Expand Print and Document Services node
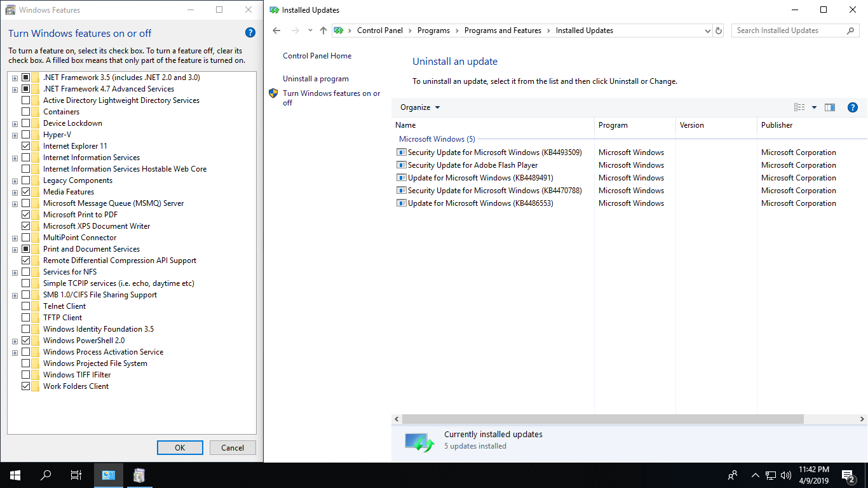 pyautogui.click(x=15, y=250)
